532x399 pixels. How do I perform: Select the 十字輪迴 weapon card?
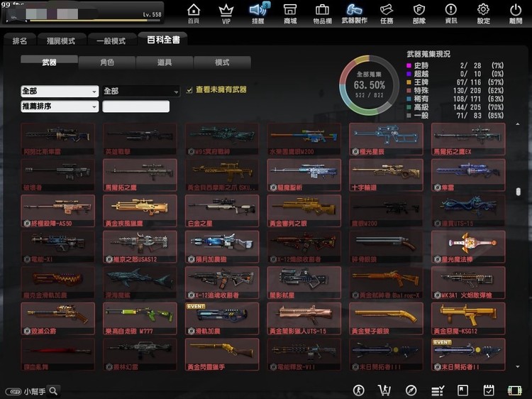[386, 175]
